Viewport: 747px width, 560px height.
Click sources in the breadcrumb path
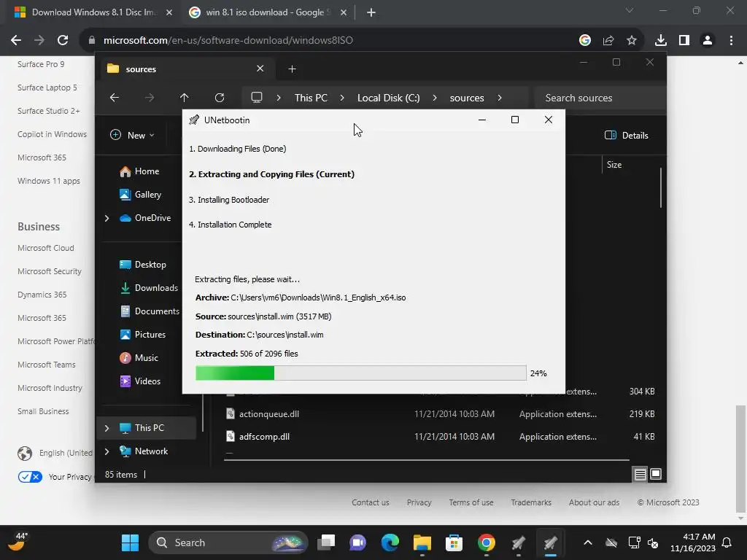(467, 98)
